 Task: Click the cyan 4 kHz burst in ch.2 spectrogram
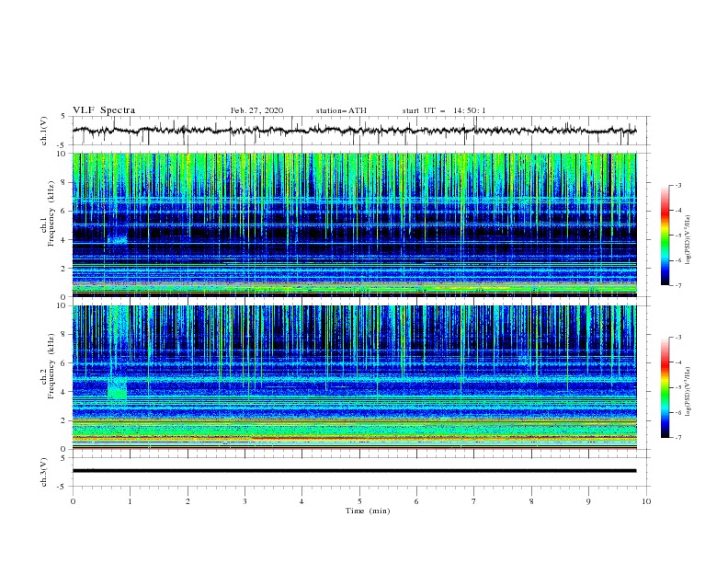click(117, 389)
